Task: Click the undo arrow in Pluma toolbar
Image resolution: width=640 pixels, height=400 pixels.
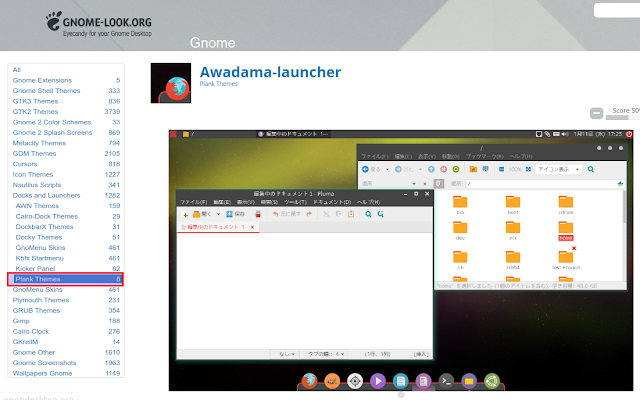Action: pyautogui.click(x=276, y=214)
